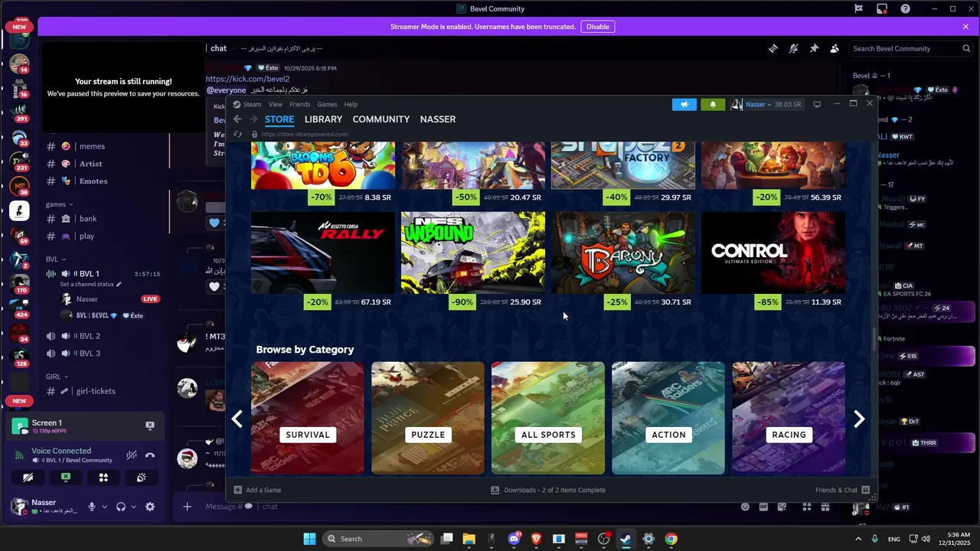Open OBS Studio from taskbar
Image resolution: width=980 pixels, height=551 pixels.
[x=603, y=539]
